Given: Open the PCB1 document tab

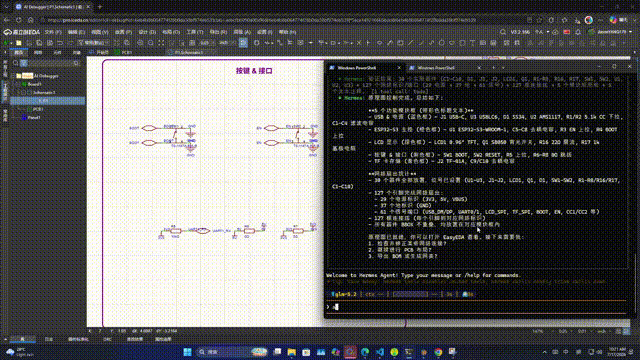Looking at the screenshot, I should tap(123, 53).
